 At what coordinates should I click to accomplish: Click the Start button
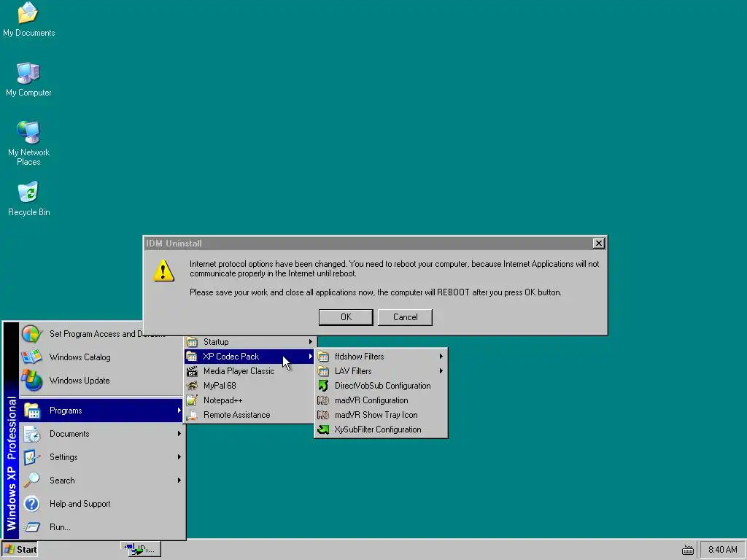pyautogui.click(x=20, y=550)
